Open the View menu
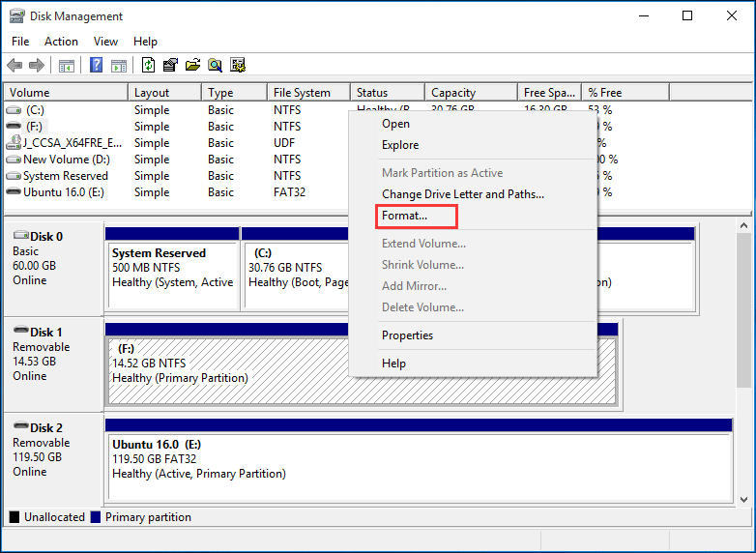This screenshot has height=553, width=756. 105,42
